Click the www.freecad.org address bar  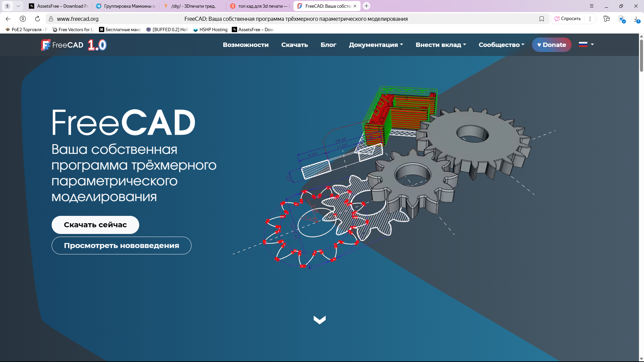click(x=78, y=19)
